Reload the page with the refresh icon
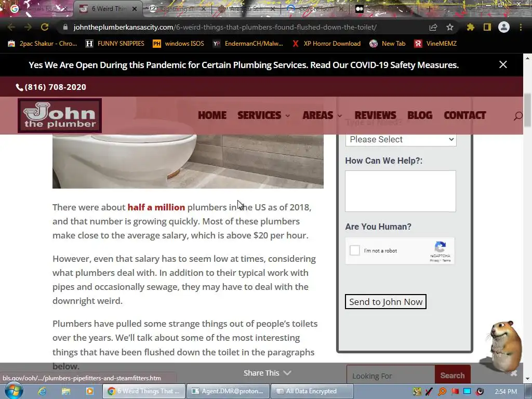 (45, 27)
